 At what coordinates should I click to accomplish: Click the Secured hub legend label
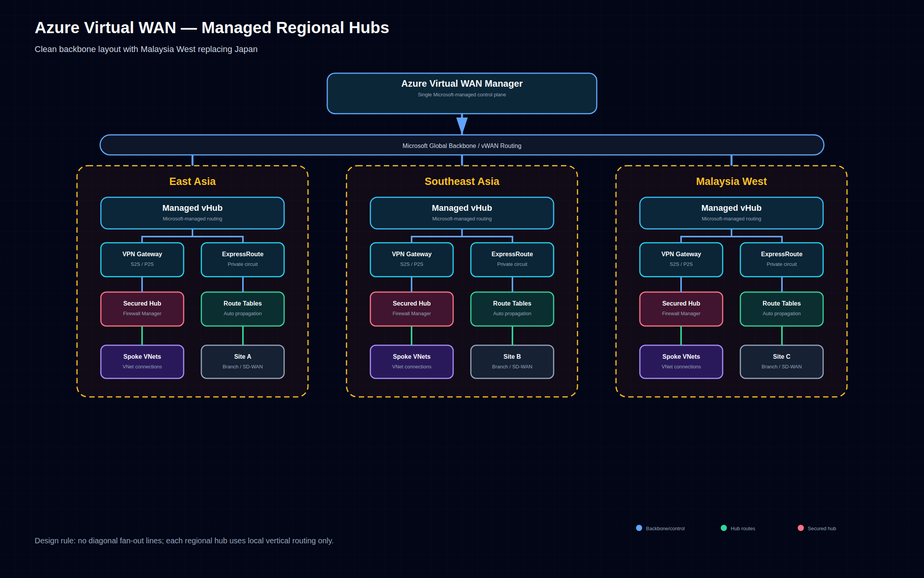tap(822, 528)
